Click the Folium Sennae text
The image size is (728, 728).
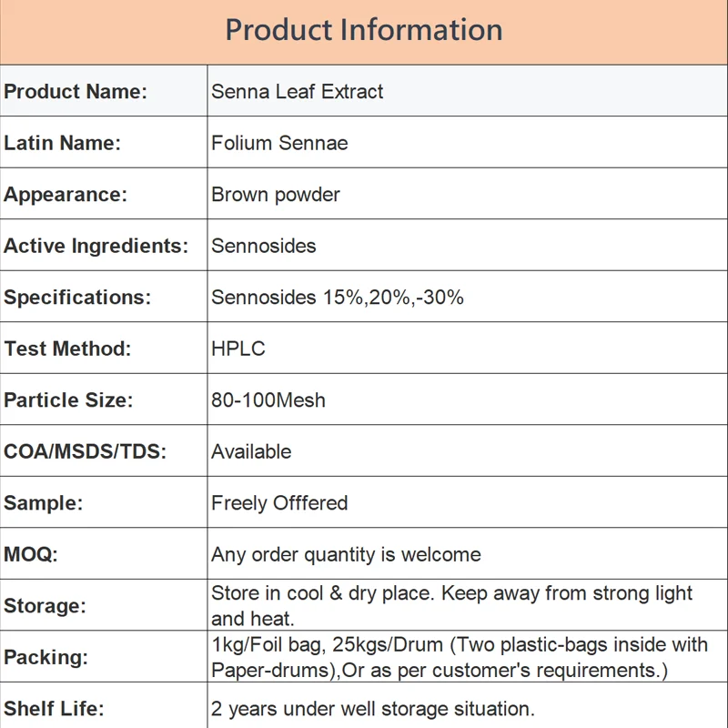tap(279, 143)
